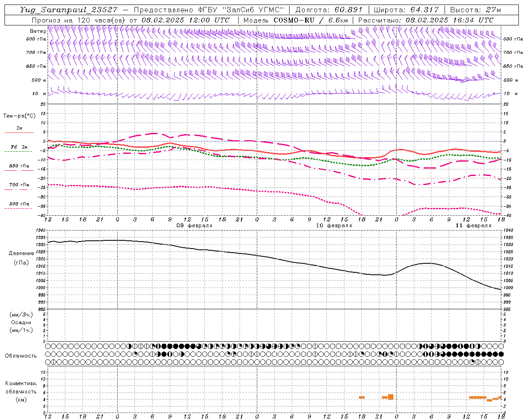Click the '(мм/3ч.)' precipitation unit label
Image resolution: width=525 pixels, height=420 pixels.
point(21,315)
